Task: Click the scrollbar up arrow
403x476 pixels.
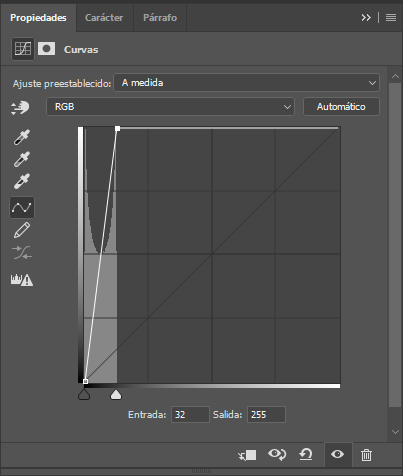Action: pos(395,76)
